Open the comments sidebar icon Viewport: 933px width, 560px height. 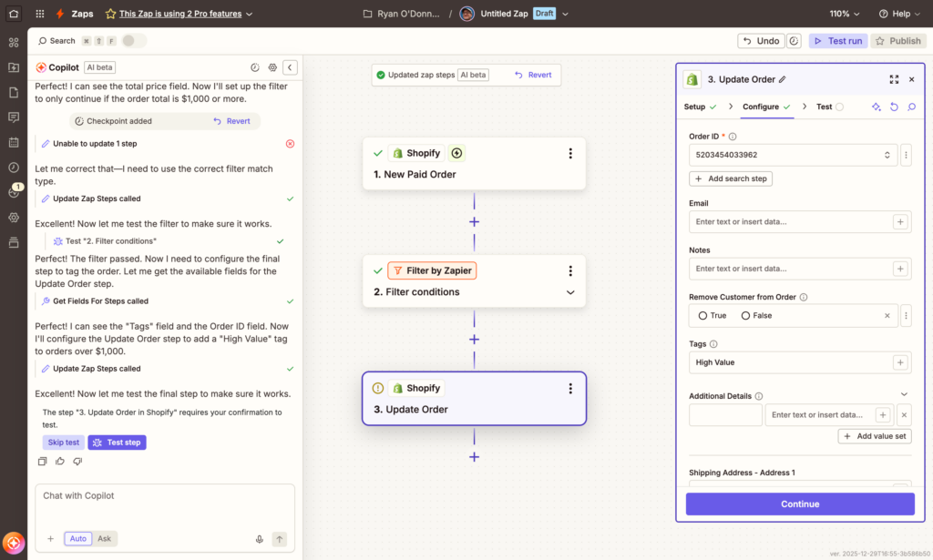pyautogui.click(x=14, y=117)
